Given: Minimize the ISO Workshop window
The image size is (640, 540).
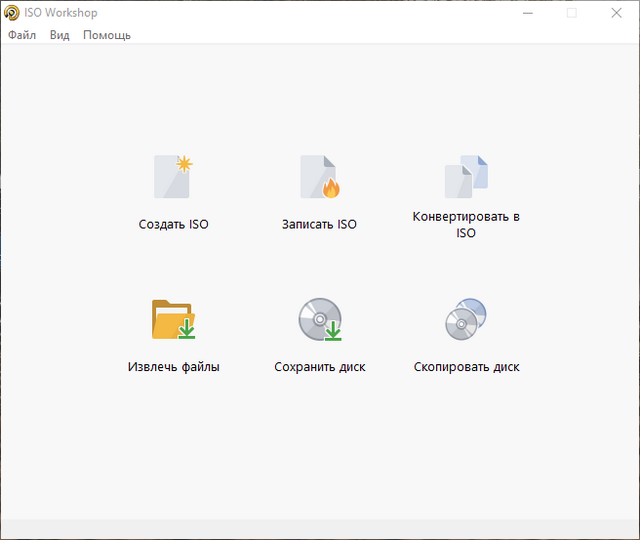Looking at the screenshot, I should pyautogui.click(x=526, y=13).
